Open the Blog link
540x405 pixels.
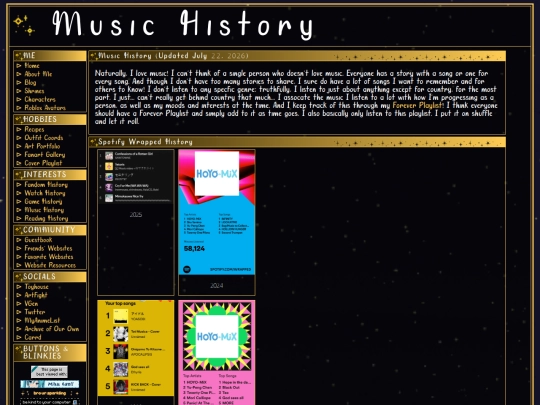click(30, 82)
